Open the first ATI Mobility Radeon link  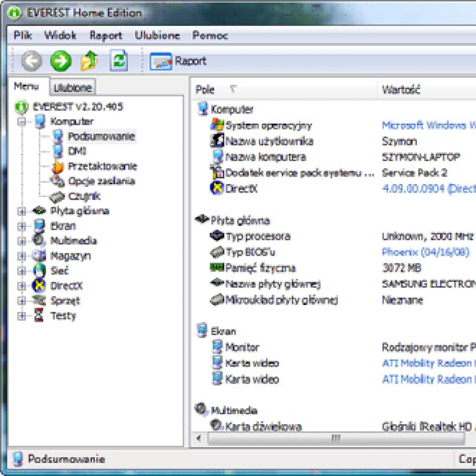(x=429, y=363)
